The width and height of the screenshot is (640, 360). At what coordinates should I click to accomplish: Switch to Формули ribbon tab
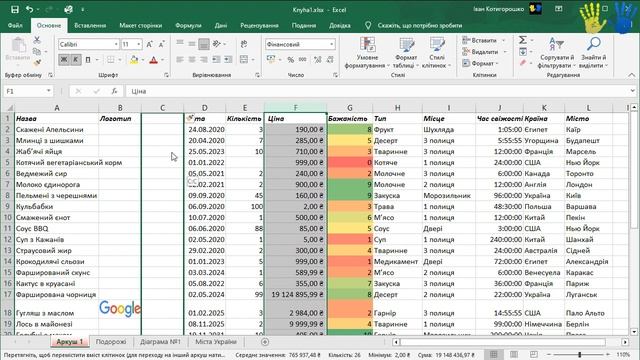tap(188, 25)
